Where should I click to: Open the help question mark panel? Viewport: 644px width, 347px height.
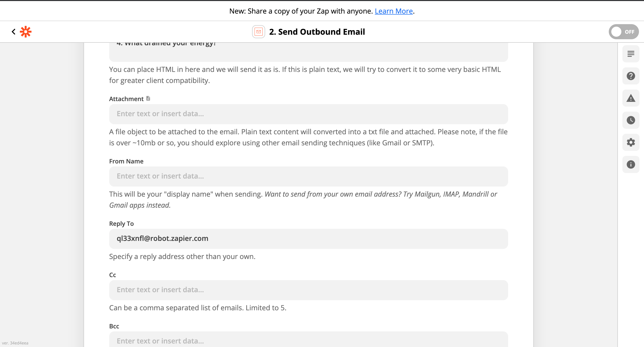pyautogui.click(x=631, y=76)
